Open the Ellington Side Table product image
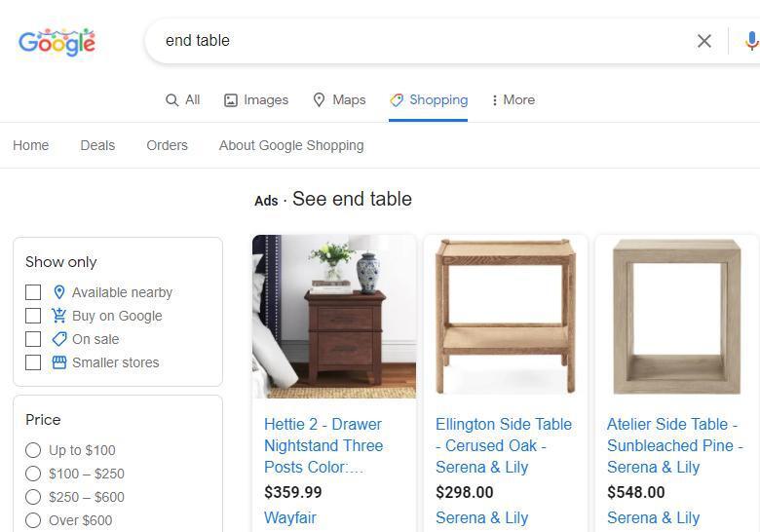This screenshot has height=532, width=760. (x=505, y=317)
